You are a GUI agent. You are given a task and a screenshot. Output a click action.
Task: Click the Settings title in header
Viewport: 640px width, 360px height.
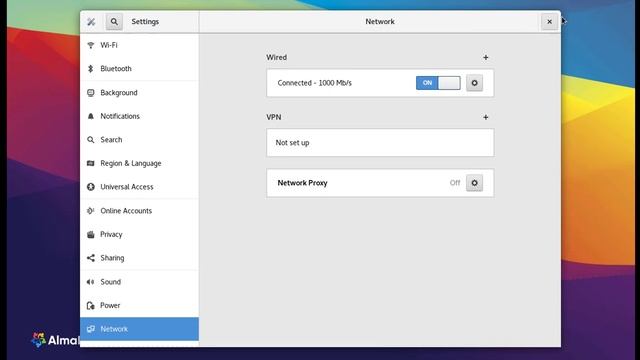pyautogui.click(x=145, y=22)
